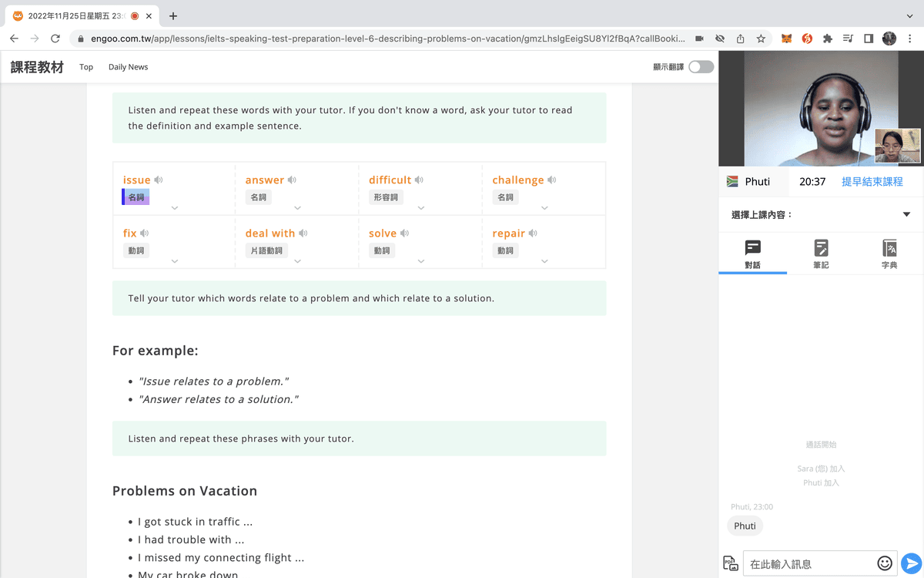
Task: Expand the definition of deal with
Action: pyautogui.click(x=298, y=261)
